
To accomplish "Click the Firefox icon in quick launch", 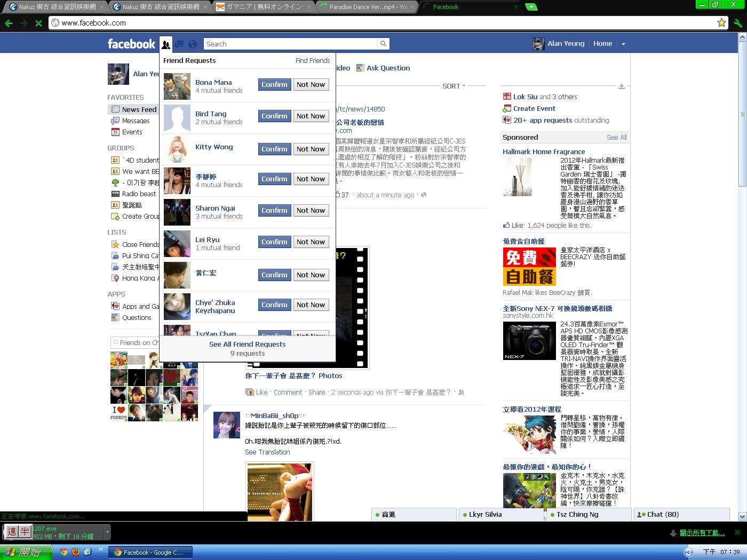I will pos(76,552).
